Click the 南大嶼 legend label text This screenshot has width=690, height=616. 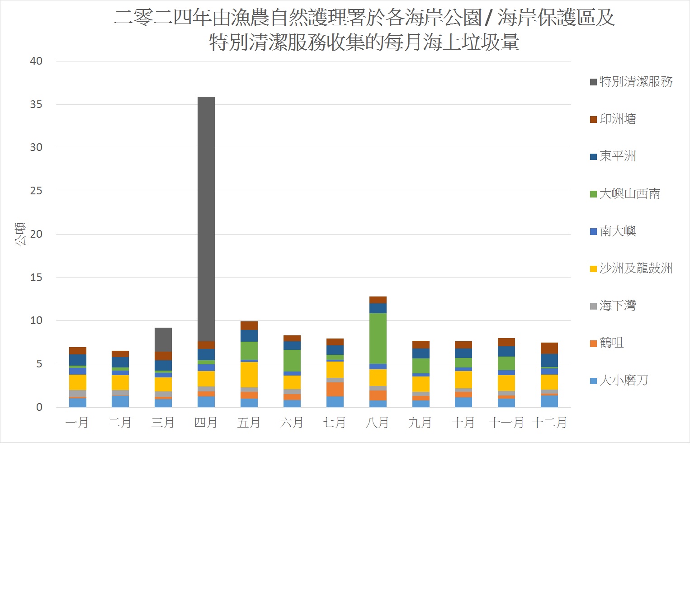(x=618, y=231)
